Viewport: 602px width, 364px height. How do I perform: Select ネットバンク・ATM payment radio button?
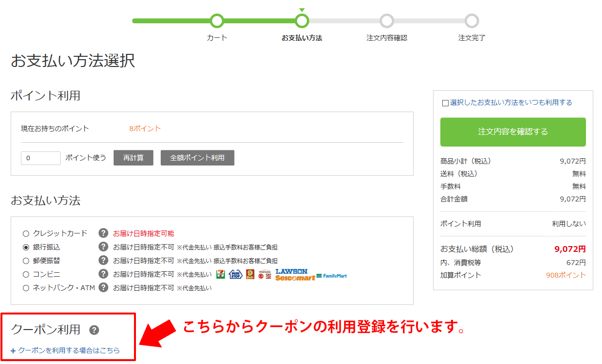[26, 288]
